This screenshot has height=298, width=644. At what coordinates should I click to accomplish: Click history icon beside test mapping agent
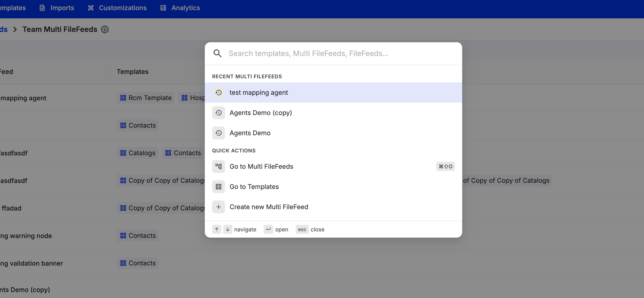pyautogui.click(x=219, y=93)
